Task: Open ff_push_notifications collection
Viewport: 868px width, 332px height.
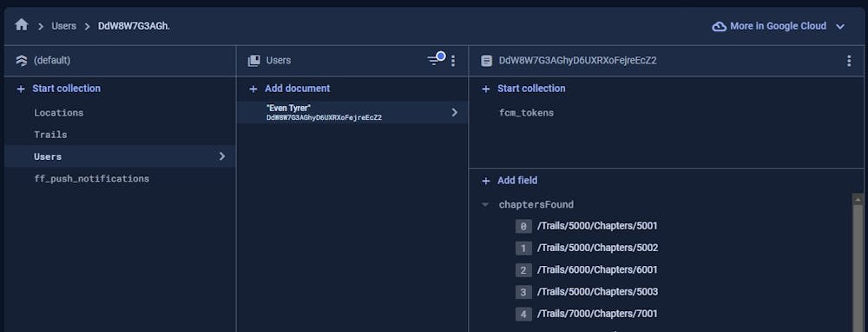Action: (x=91, y=178)
